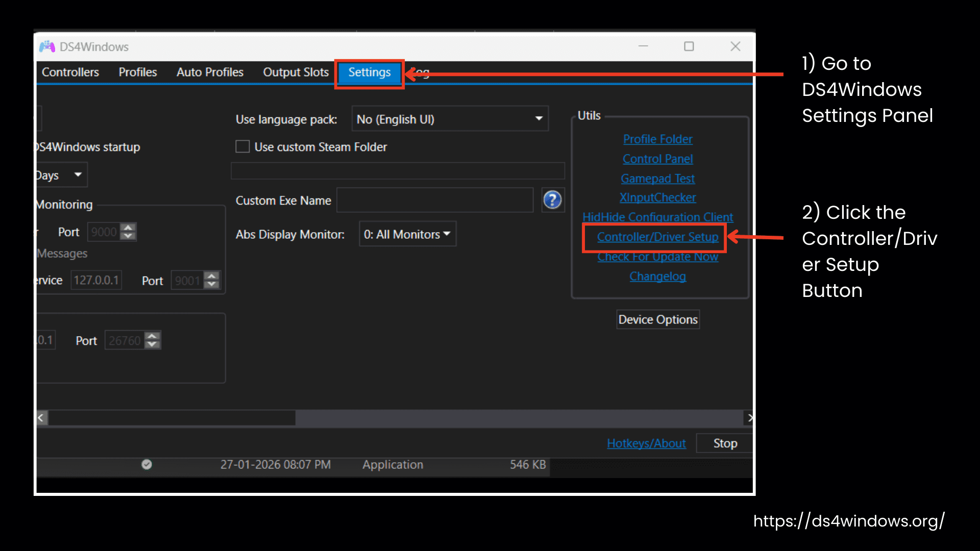Screen dimensions: 980x551
Task: Click the horizontal scrollbar thumb
Action: (171, 418)
